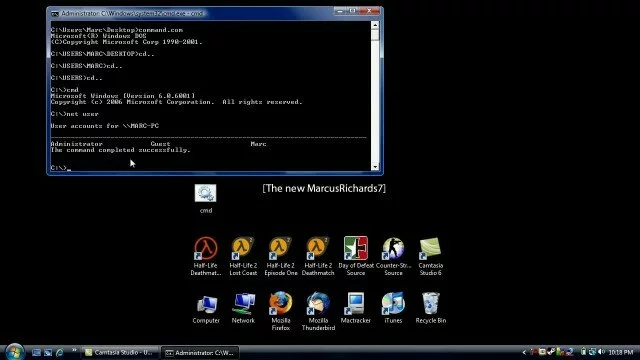Screen dimensions: 640x360
Task: Minimize the Administrator cmd window
Action: click(x=340, y=11)
